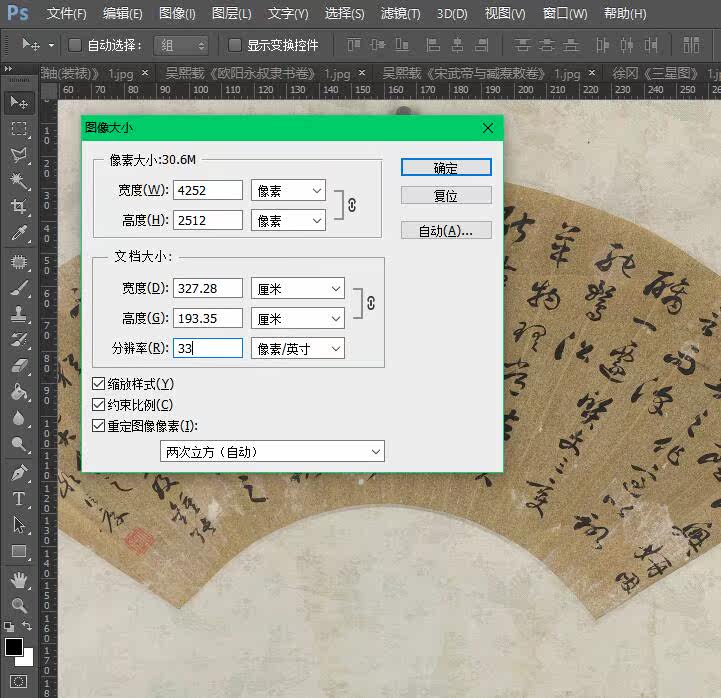
Task: Select the Pen tool
Action: (x=18, y=471)
